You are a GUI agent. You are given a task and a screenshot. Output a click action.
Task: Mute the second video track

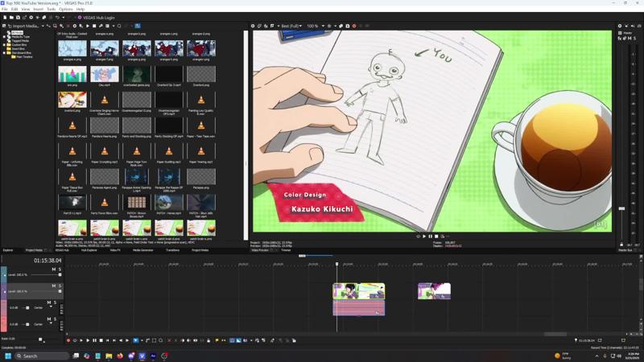(53, 286)
